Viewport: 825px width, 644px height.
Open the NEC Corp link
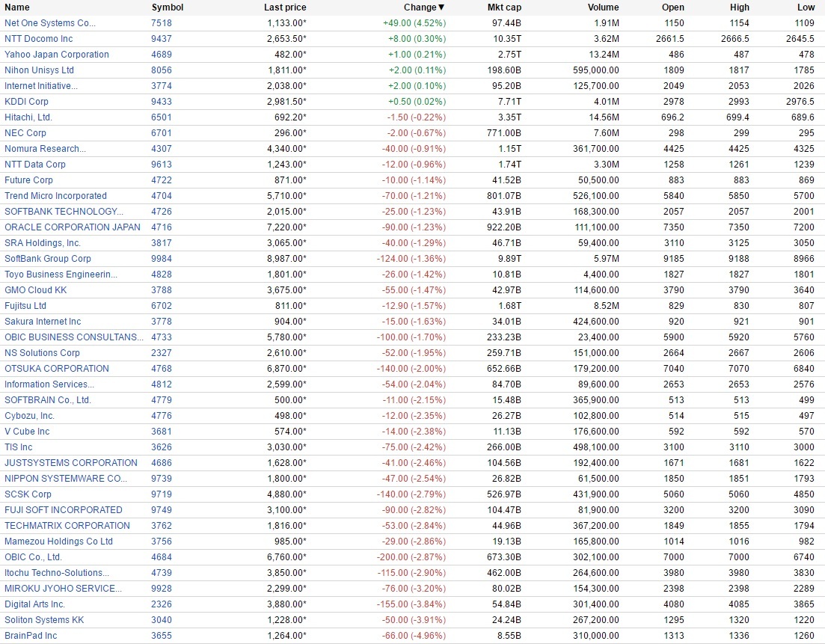coord(25,133)
